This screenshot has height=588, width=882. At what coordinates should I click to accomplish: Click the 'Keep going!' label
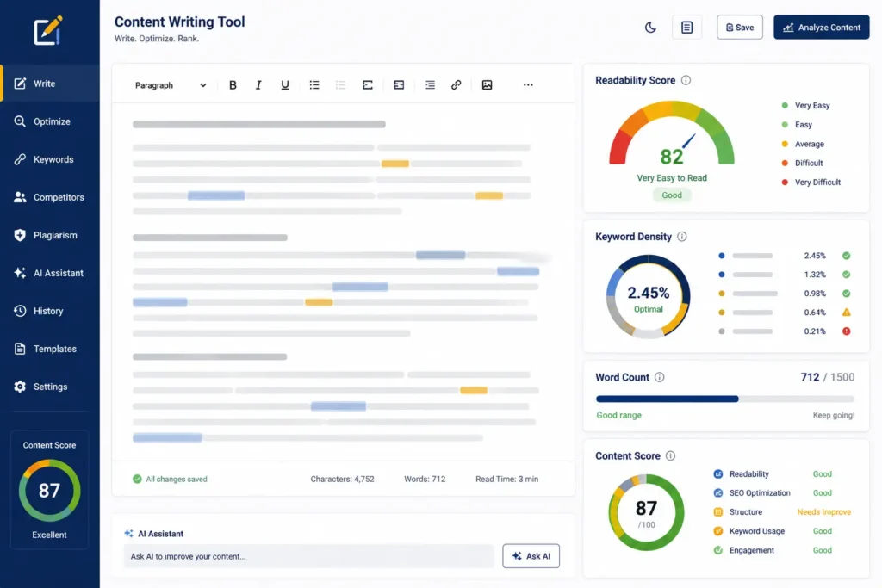[x=834, y=416]
